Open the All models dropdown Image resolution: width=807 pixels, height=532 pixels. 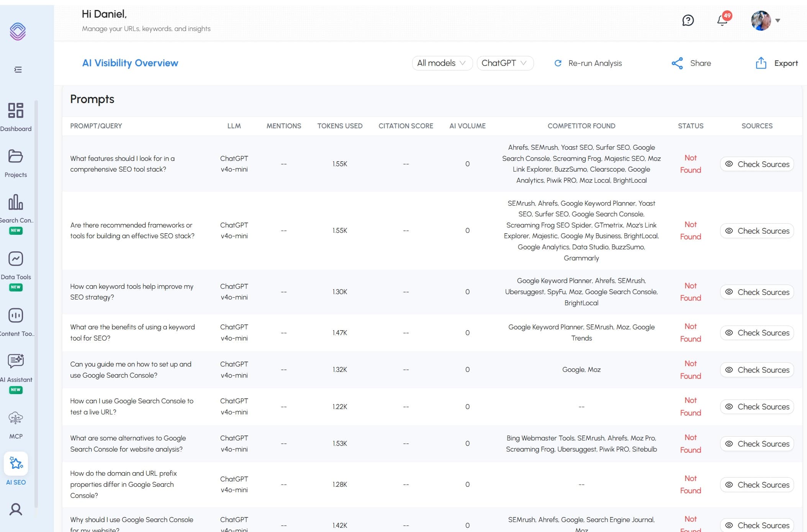coord(442,63)
